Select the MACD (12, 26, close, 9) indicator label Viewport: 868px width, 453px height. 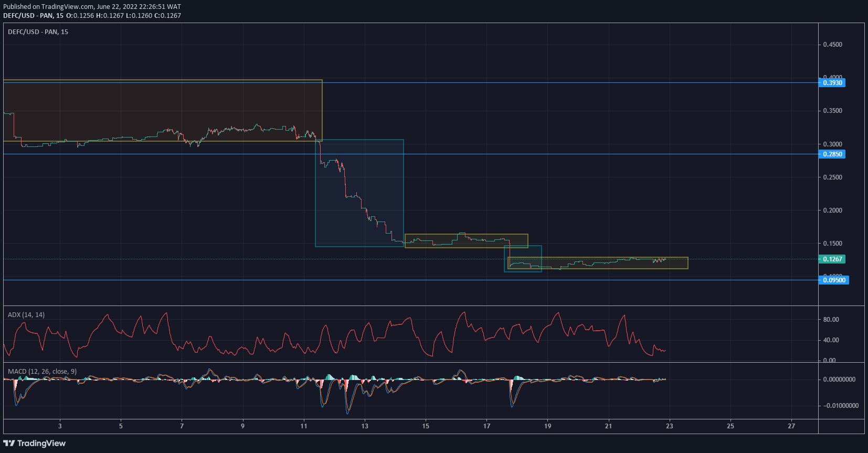pyautogui.click(x=42, y=372)
